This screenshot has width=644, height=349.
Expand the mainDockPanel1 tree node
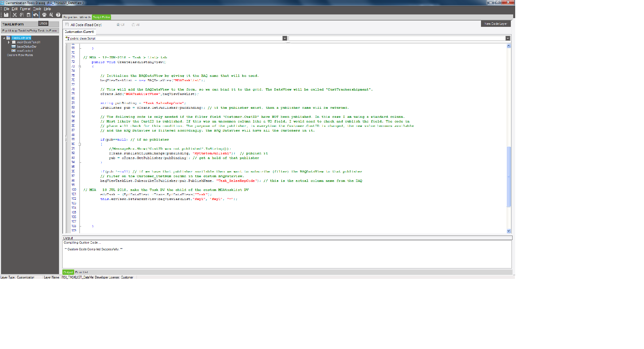point(9,42)
